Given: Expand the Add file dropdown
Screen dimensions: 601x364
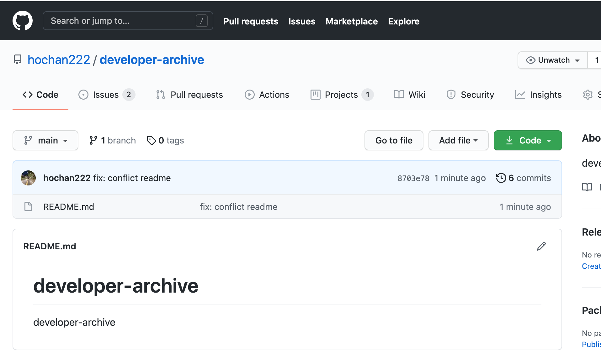Looking at the screenshot, I should coord(458,140).
